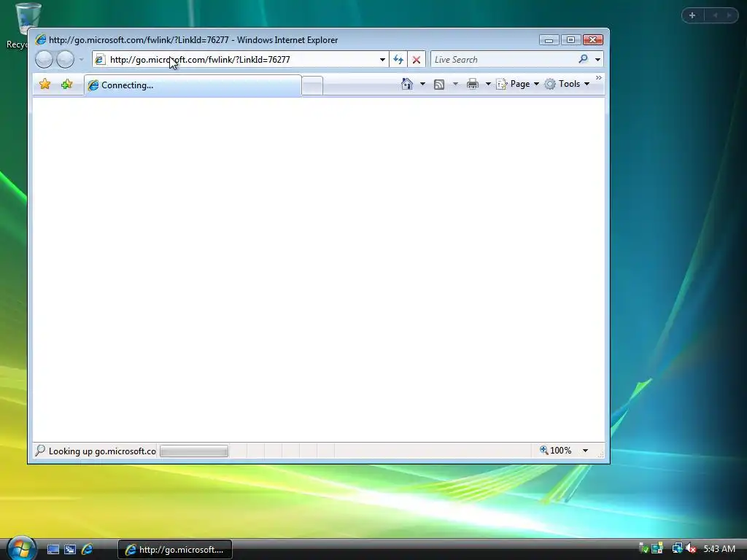Start search with the magnifier icon

[x=583, y=60]
